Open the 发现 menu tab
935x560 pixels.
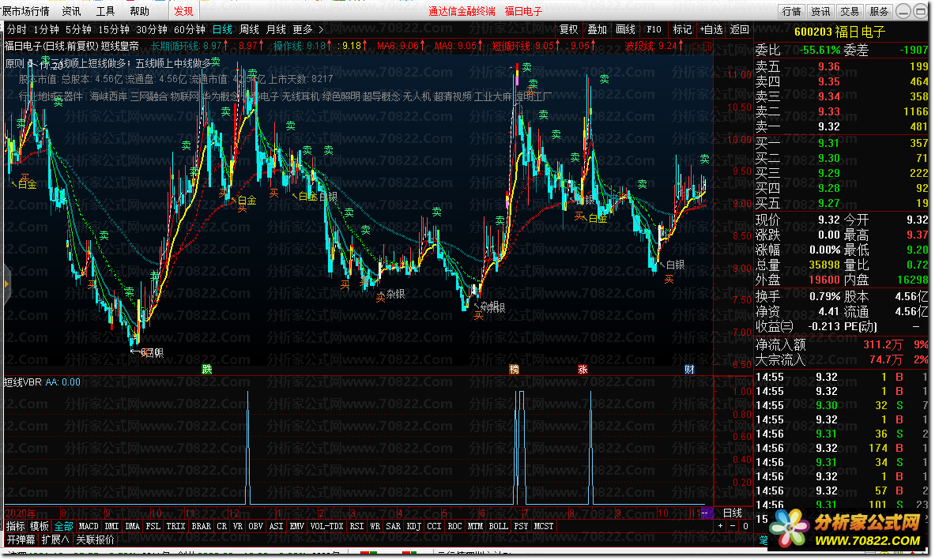click(x=183, y=11)
